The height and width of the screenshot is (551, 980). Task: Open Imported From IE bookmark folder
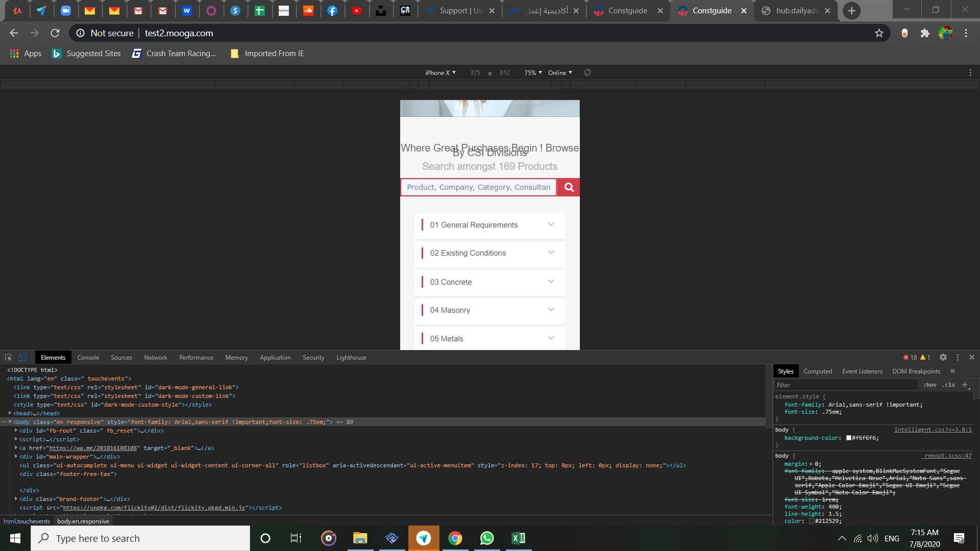(267, 54)
